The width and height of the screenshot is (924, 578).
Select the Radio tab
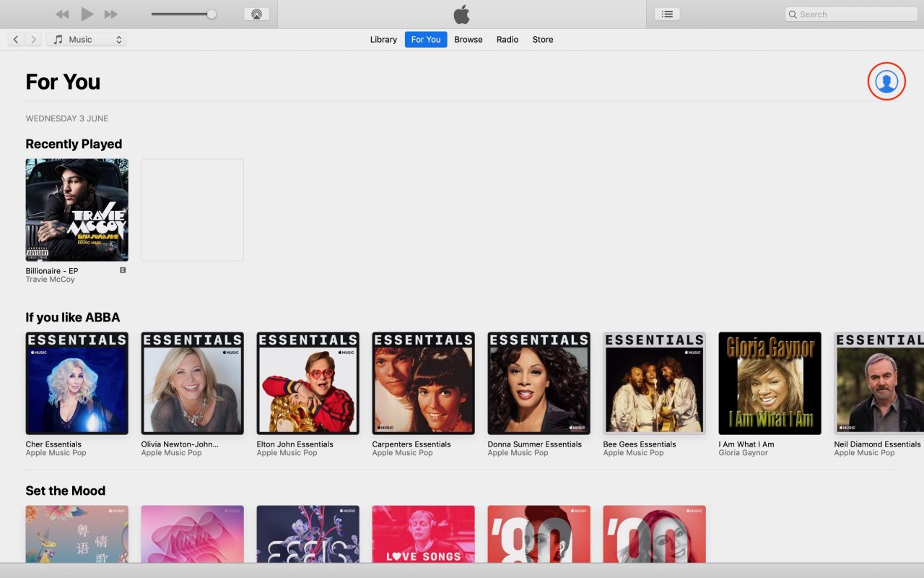pos(507,39)
